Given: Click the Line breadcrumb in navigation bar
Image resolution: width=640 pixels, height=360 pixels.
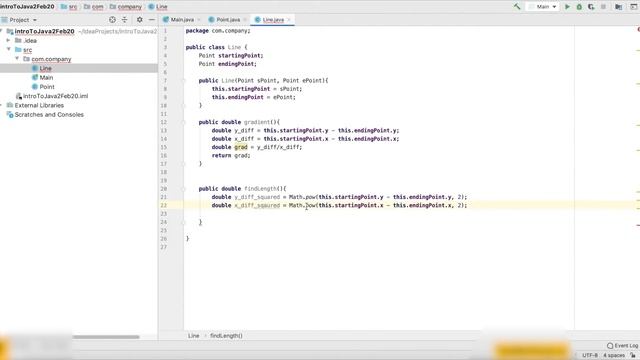Looking at the screenshot, I should point(158,7).
